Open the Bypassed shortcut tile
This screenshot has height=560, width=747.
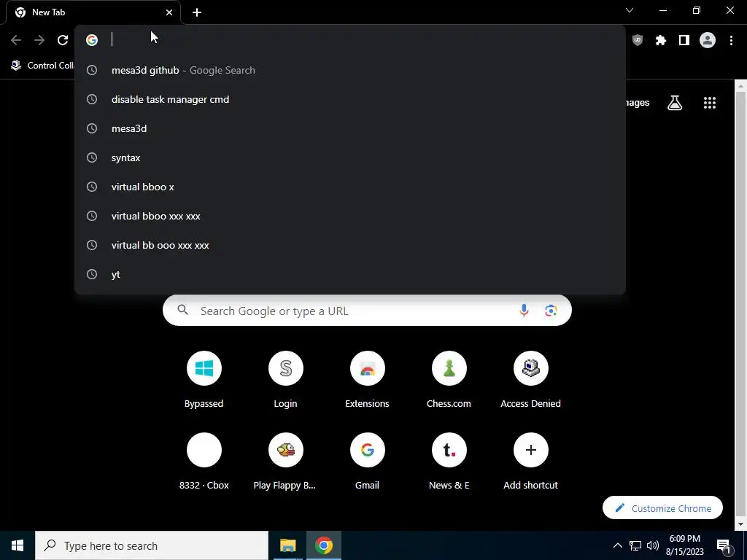[204, 380]
